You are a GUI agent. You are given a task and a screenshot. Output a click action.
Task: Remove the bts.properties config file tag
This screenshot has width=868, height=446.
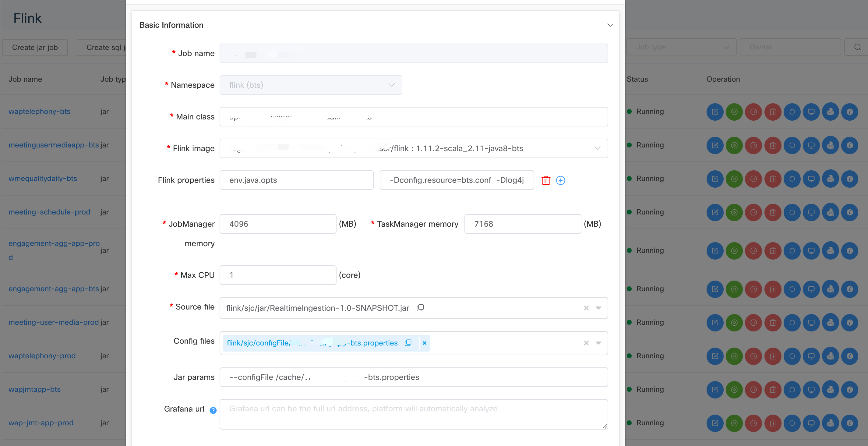(x=424, y=343)
